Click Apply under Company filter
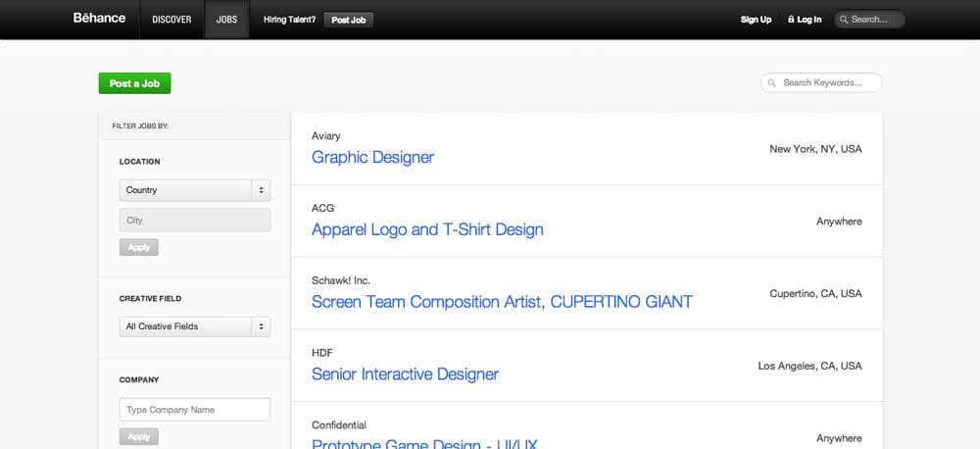980x449 pixels. coord(139,436)
